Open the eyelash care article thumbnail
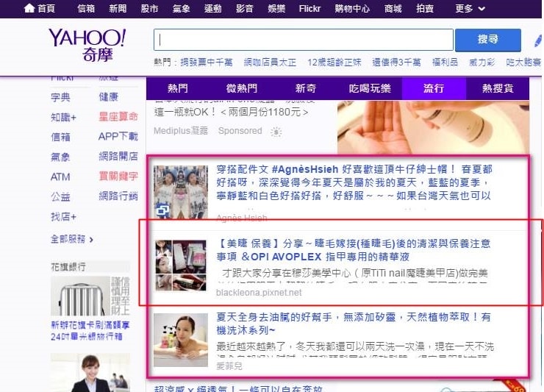 coord(180,265)
